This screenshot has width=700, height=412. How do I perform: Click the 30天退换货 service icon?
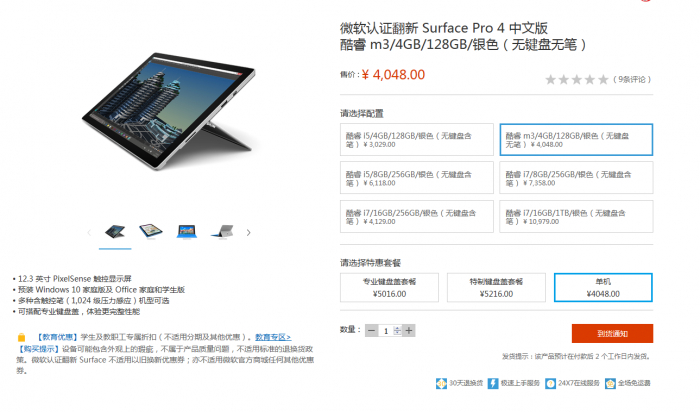point(441,383)
